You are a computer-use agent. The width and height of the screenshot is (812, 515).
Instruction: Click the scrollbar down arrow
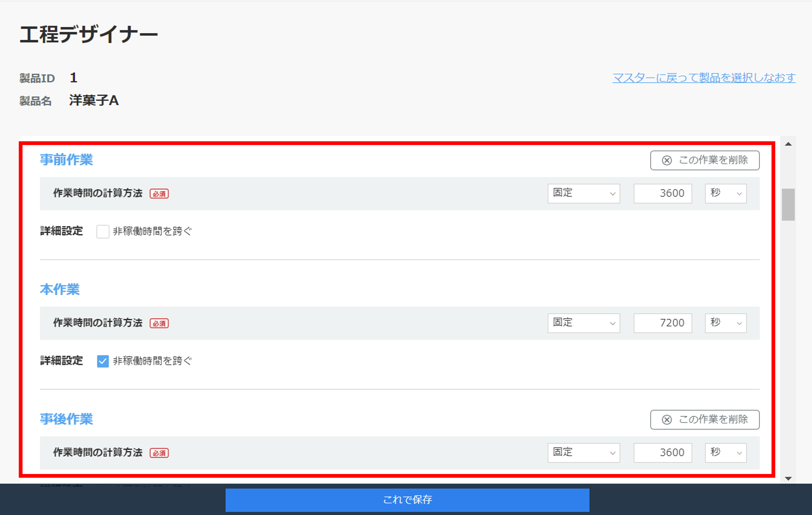point(788,479)
